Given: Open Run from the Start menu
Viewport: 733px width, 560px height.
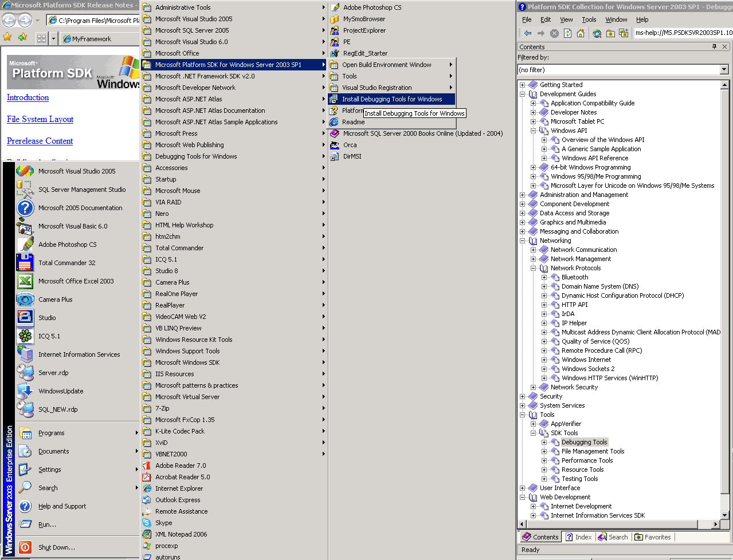Looking at the screenshot, I should tap(77, 524).
